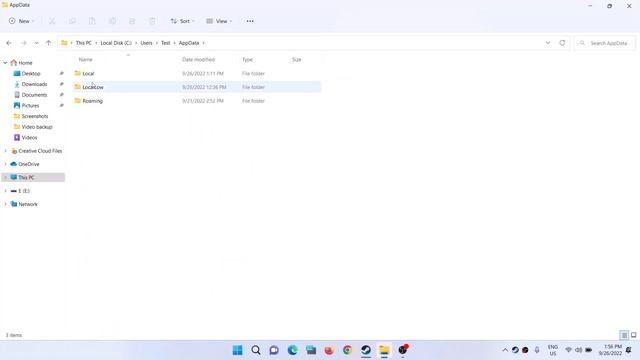The image size is (640, 360).
Task: Open address bar history dropdown
Action: tap(548, 43)
